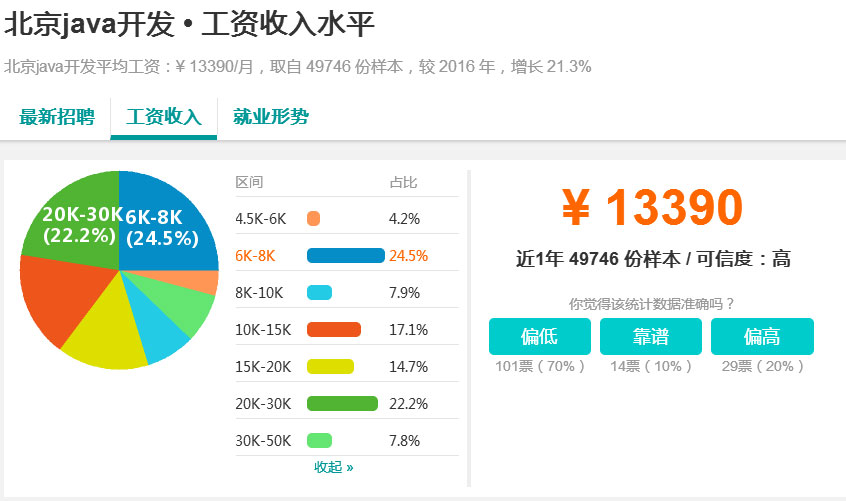Select the red-orange pie slice
Image resolution: width=846 pixels, height=501 pixels.
coord(59,297)
